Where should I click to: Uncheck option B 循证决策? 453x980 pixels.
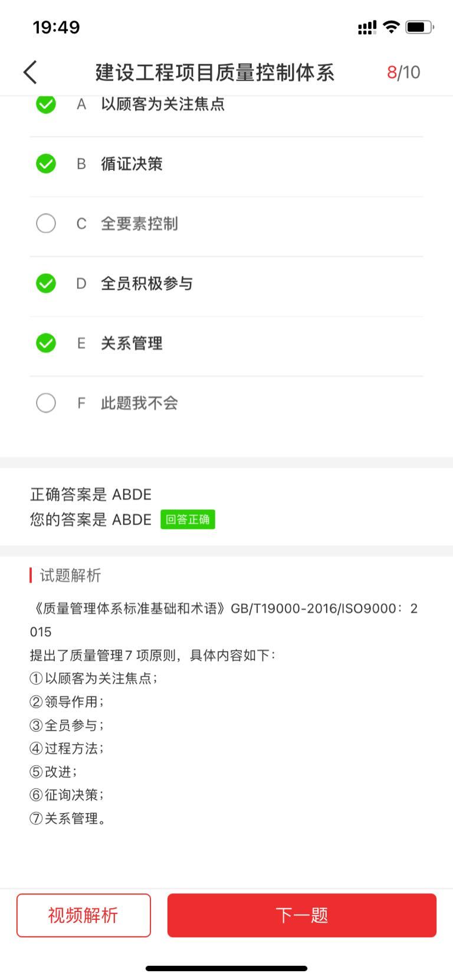click(x=46, y=163)
